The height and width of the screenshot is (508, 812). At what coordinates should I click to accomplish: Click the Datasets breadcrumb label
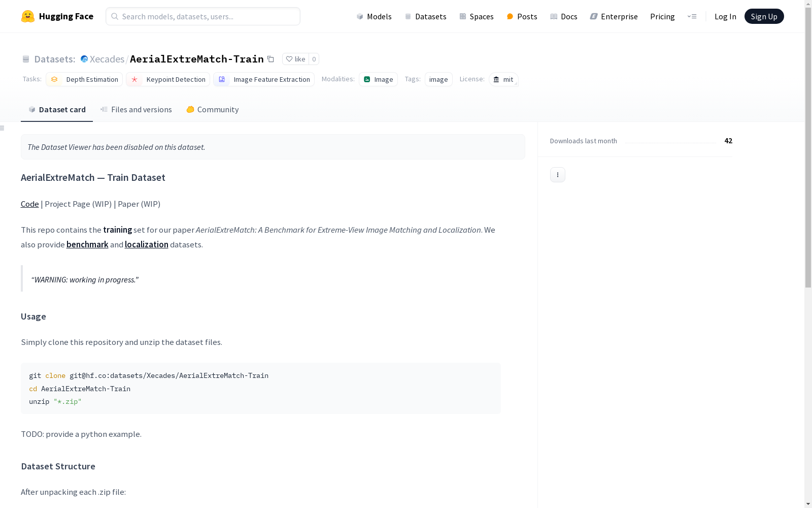pyautogui.click(x=54, y=59)
